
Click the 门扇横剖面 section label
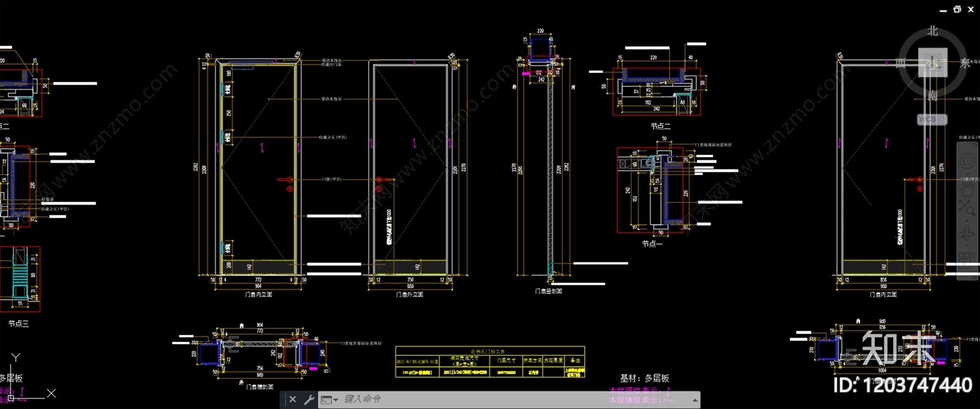click(260, 387)
